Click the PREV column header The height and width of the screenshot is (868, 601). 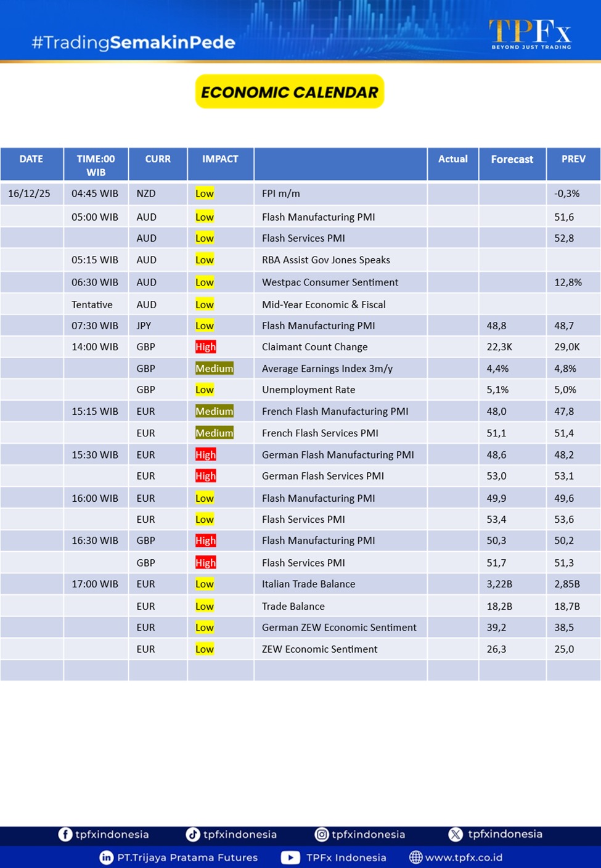[573, 159]
